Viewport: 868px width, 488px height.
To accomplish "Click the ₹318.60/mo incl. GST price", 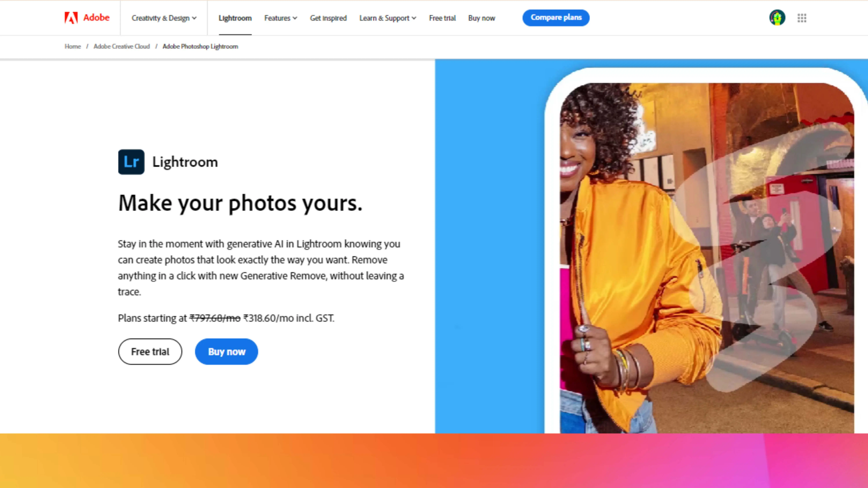I will [x=289, y=318].
